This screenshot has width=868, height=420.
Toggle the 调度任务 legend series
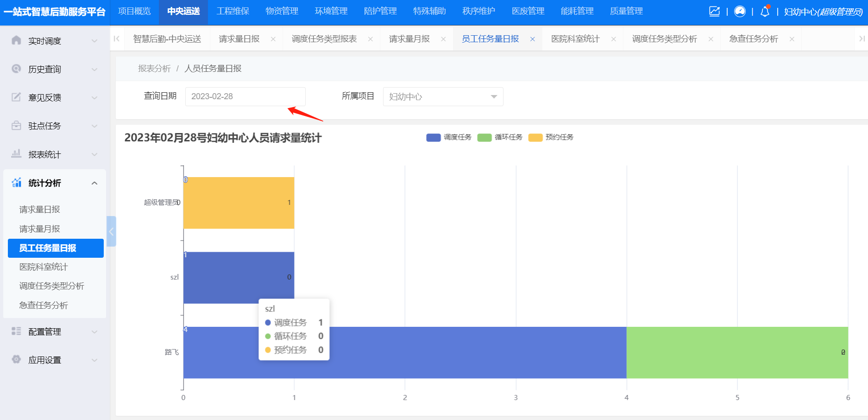(x=449, y=137)
